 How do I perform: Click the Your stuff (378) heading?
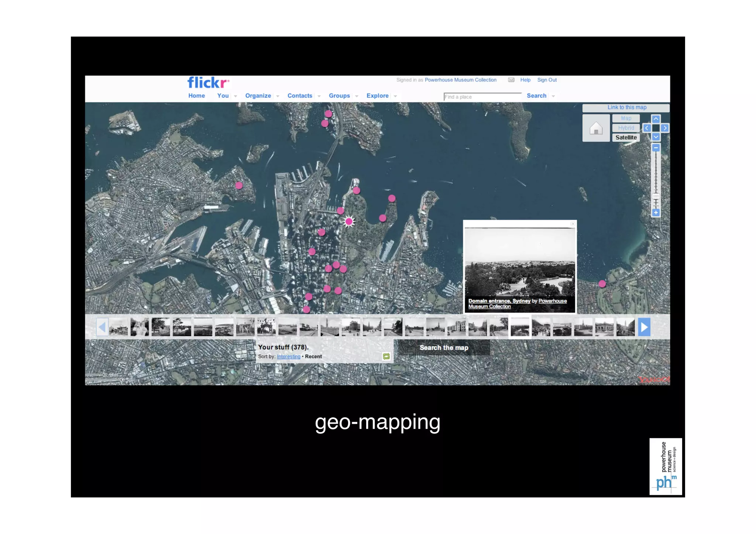[x=283, y=347]
